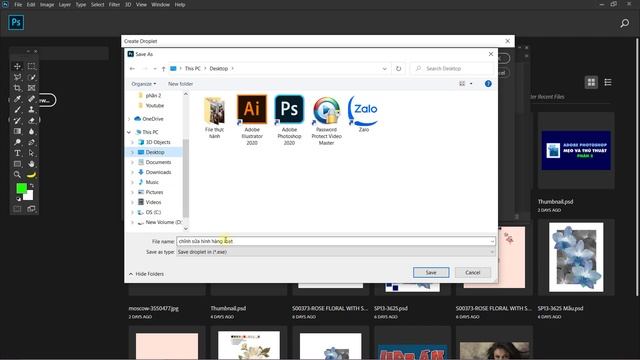This screenshot has height=360, width=640.
Task: Select the Brush tool
Action: (x=17, y=109)
